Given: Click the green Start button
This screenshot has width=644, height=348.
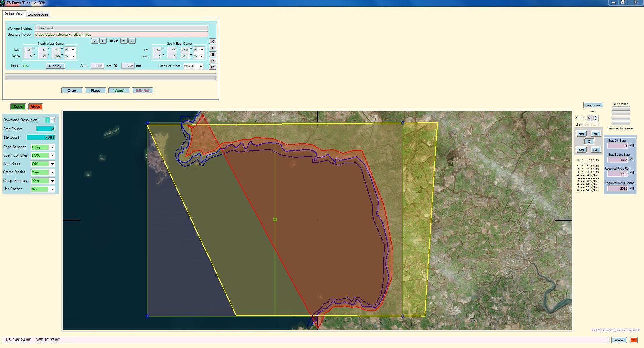Looking at the screenshot, I should (18, 107).
